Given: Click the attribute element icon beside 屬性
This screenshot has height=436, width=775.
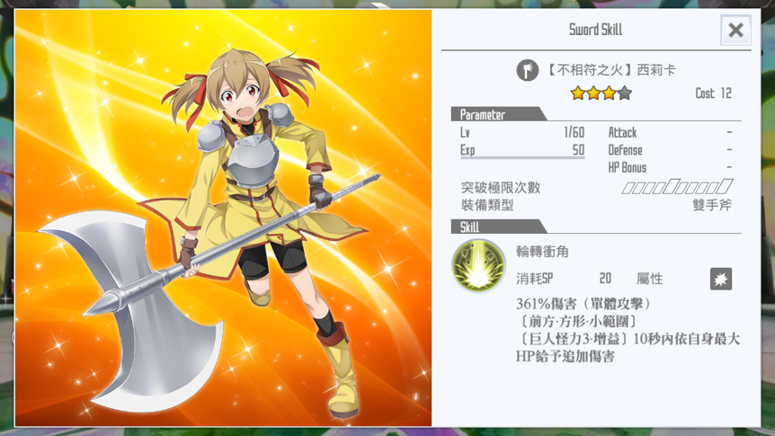Looking at the screenshot, I should point(721,279).
